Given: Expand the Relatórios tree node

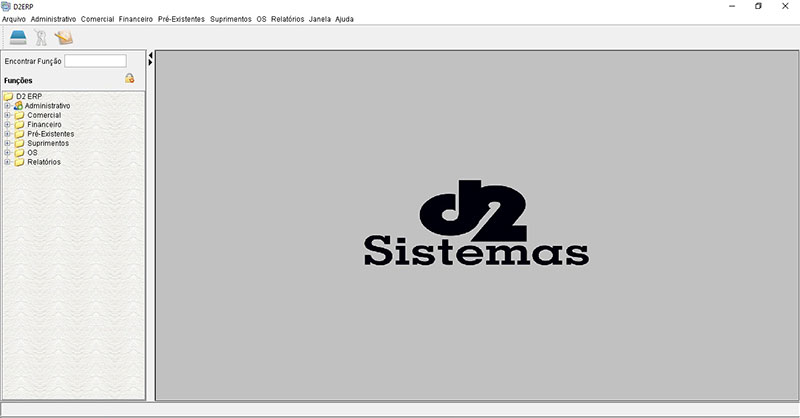Looking at the screenshot, I should pos(7,162).
